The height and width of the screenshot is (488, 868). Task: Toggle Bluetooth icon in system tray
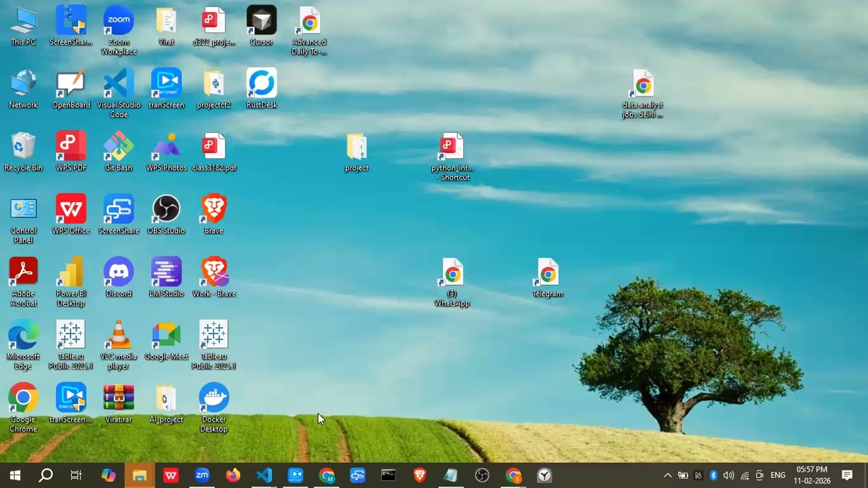pyautogui.click(x=713, y=475)
